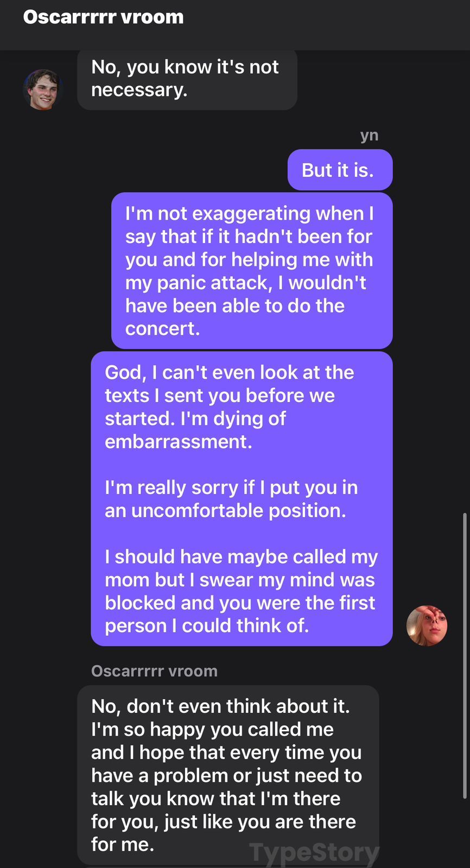Tap the words 'my panic attack'
This screenshot has height=868, width=470.
click(x=197, y=283)
